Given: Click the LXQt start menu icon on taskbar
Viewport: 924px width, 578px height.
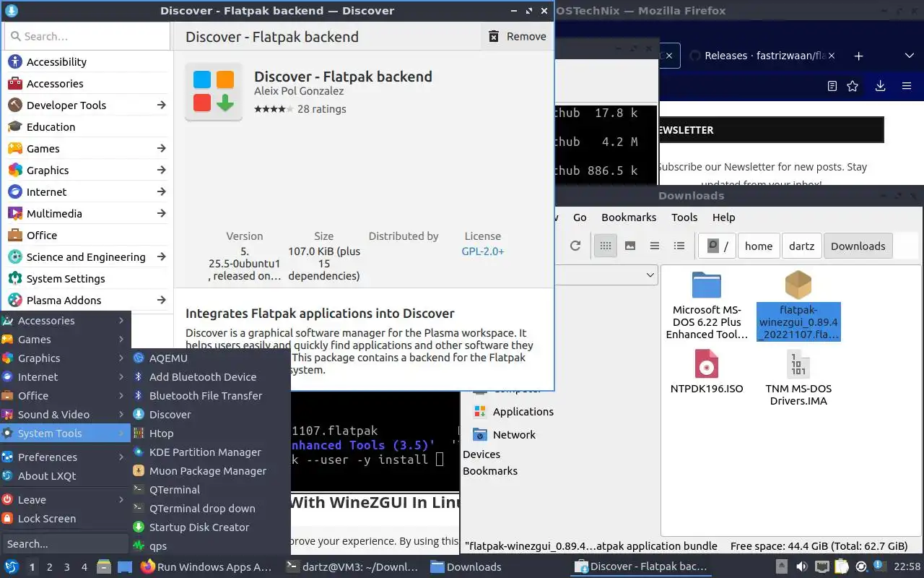Looking at the screenshot, I should (11, 567).
